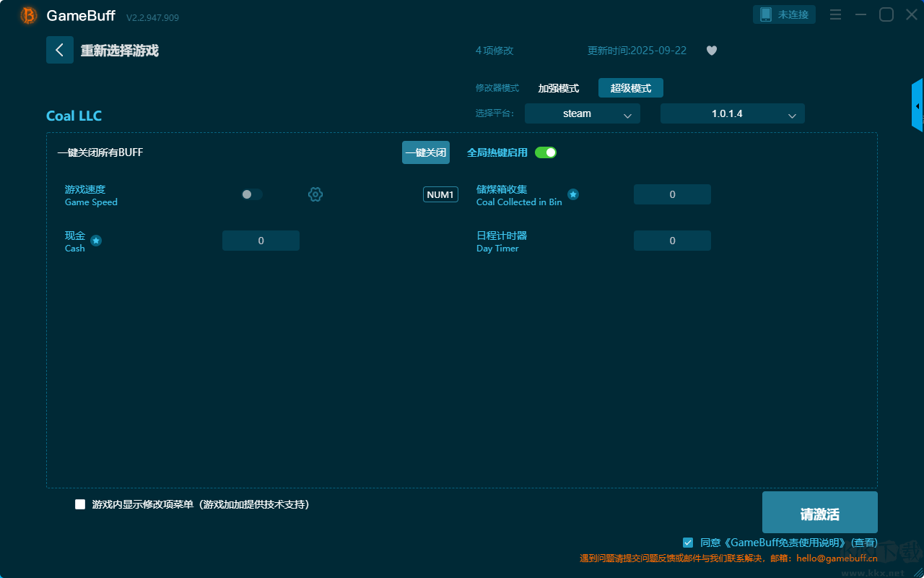This screenshot has height=578, width=924.
Task: Click the back arrow to reselect game
Action: (x=60, y=50)
